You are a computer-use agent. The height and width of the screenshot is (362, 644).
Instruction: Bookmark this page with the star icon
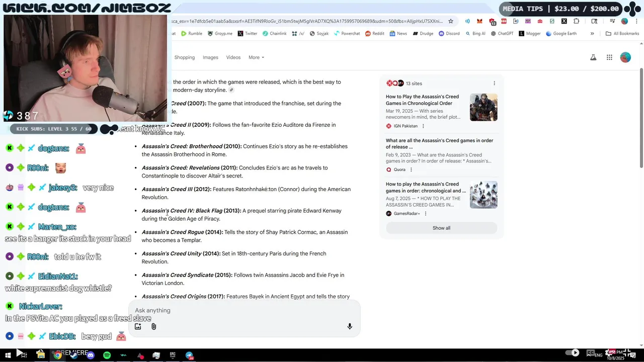(451, 21)
